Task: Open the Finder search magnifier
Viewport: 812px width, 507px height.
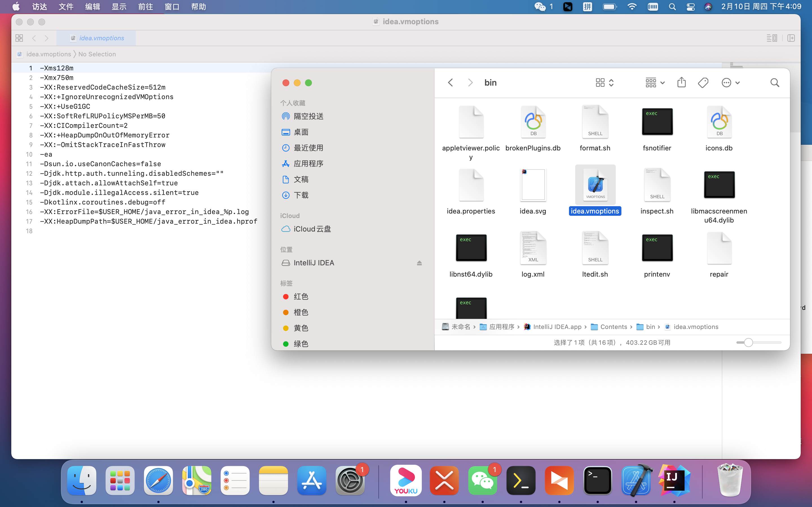Action: pos(775,83)
